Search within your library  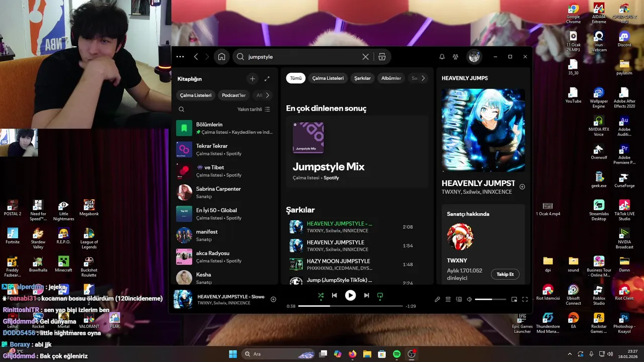tap(182, 109)
